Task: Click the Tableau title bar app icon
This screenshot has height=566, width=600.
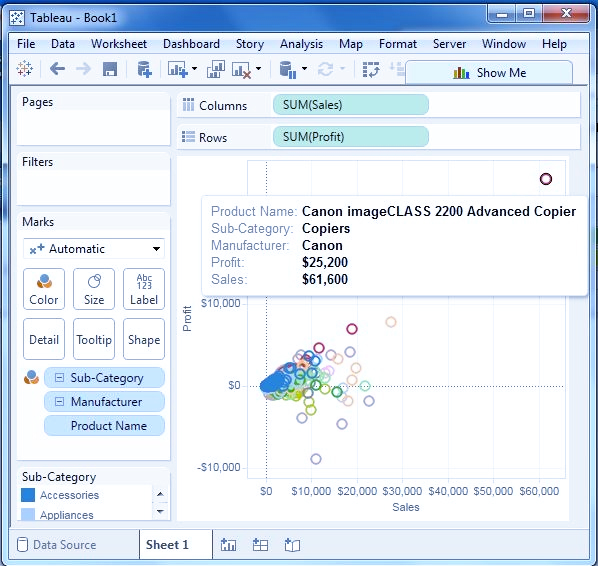Action: click(17, 18)
